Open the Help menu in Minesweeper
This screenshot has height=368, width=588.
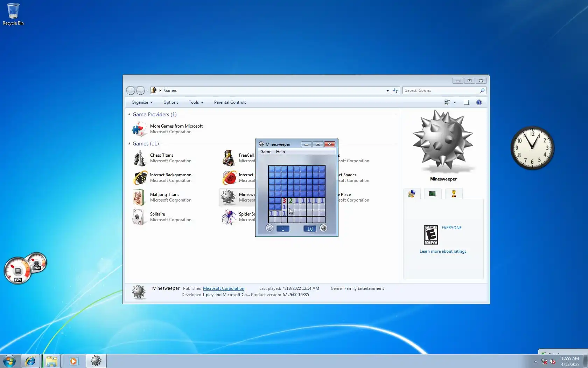(280, 152)
